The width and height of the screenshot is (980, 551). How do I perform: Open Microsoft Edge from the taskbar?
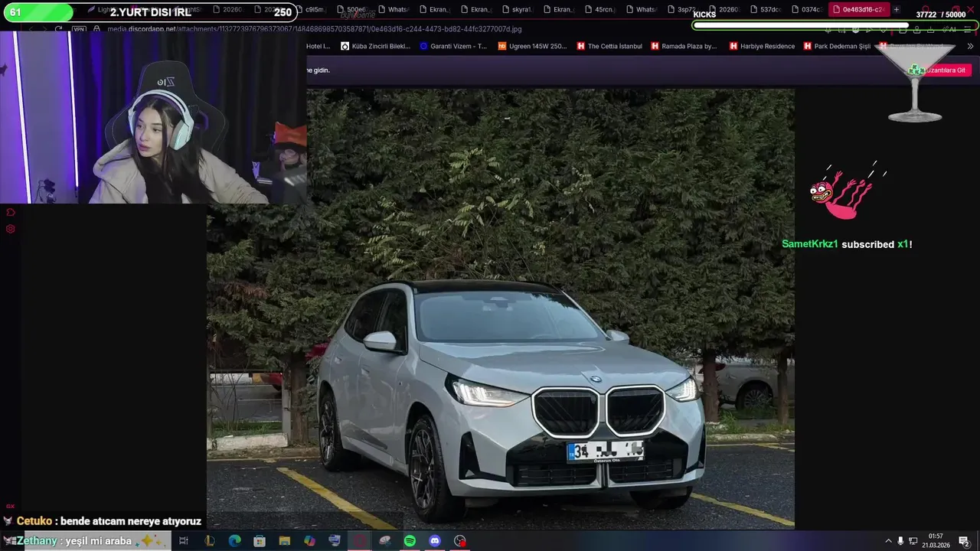pyautogui.click(x=234, y=541)
